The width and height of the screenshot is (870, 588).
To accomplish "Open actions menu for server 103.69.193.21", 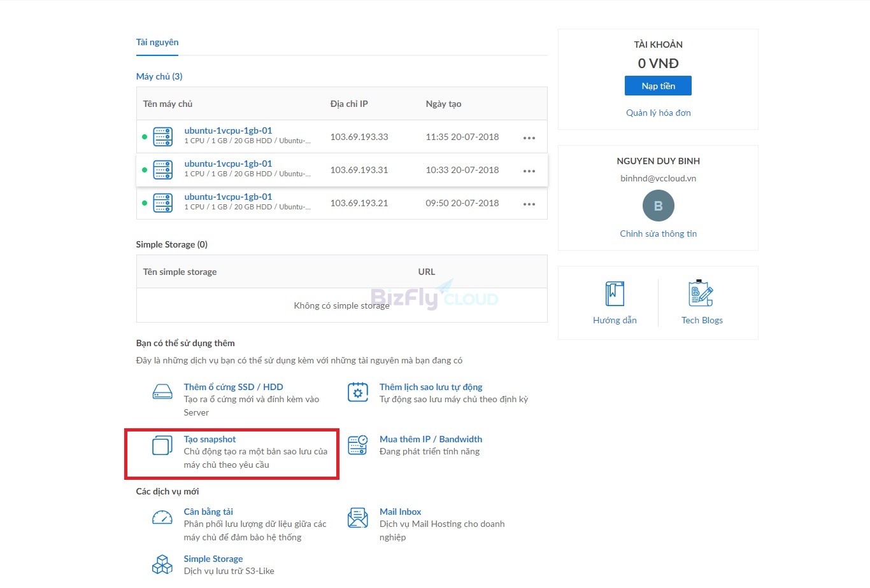I will pyautogui.click(x=529, y=204).
